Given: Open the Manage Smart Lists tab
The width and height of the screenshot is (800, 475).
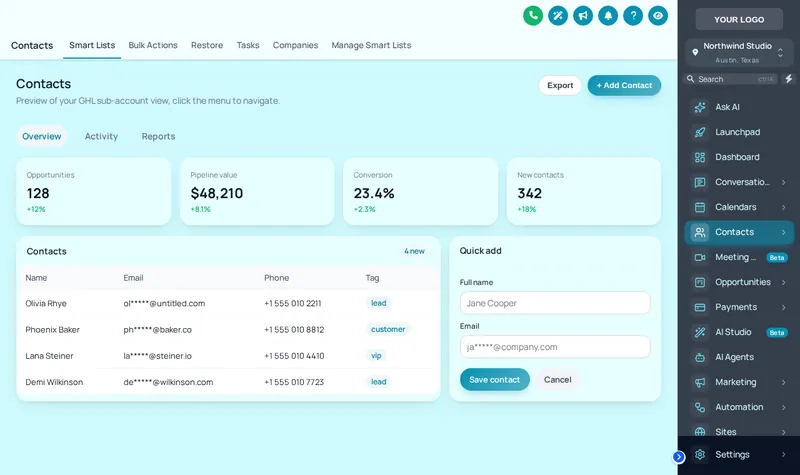Looking at the screenshot, I should (371, 45).
